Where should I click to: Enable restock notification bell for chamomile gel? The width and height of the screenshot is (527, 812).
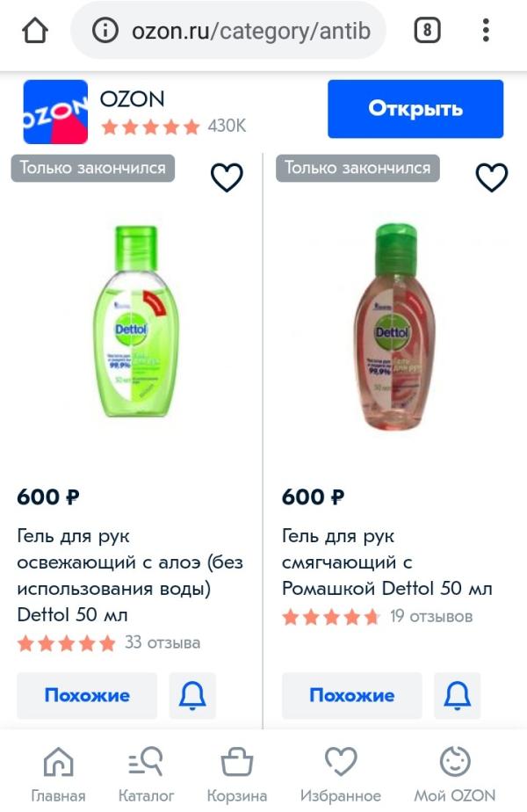[x=457, y=695]
